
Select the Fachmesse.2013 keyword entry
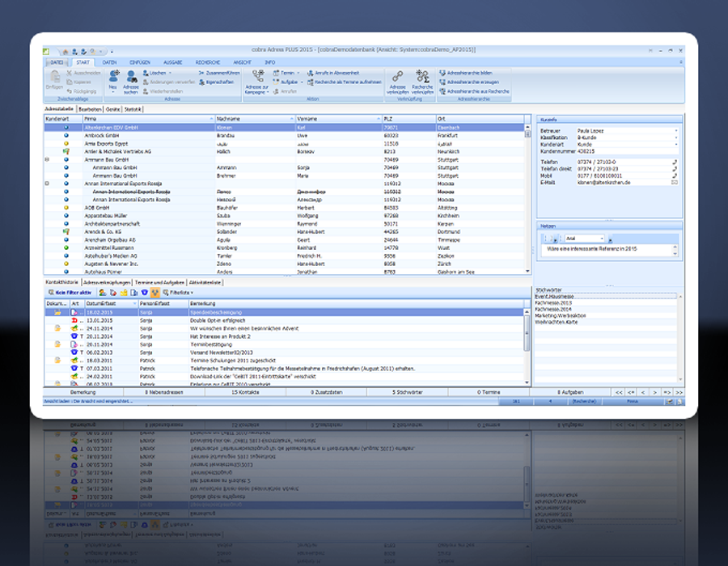click(x=552, y=303)
